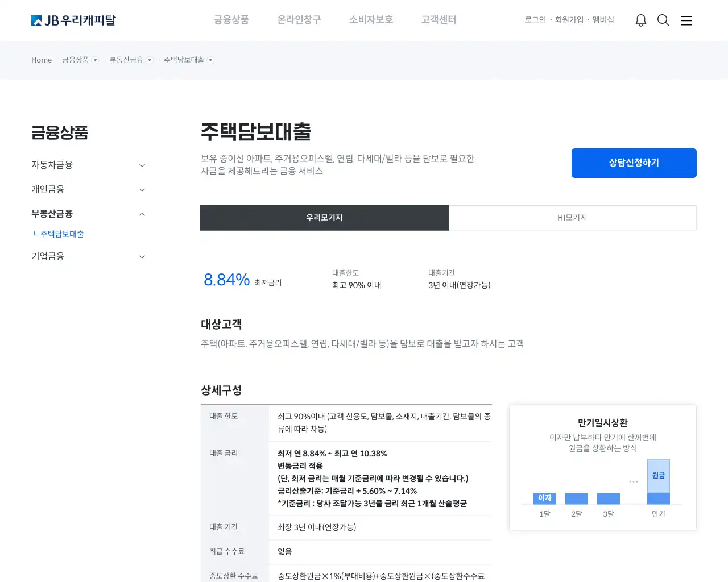The height and width of the screenshot is (582, 728).
Task: Click the 최장 3년 이내(연장가능) table cell
Action: (317, 527)
